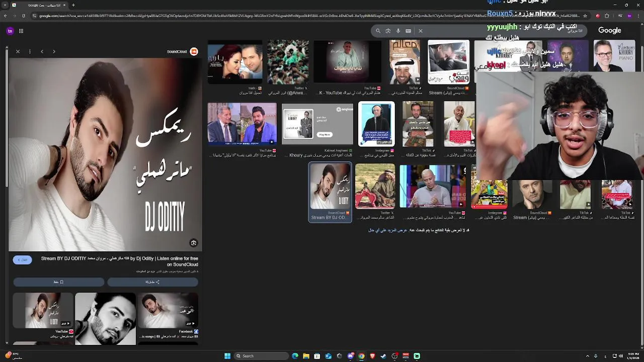Click the share button under the preview
Image resolution: width=644 pixels, height=362 pixels.
click(152, 282)
